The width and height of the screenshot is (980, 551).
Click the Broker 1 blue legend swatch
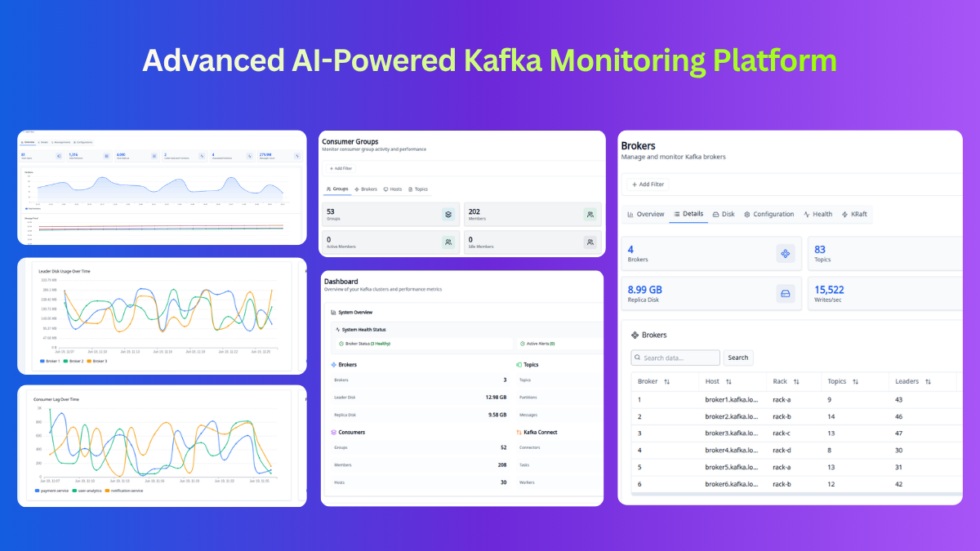(42, 361)
